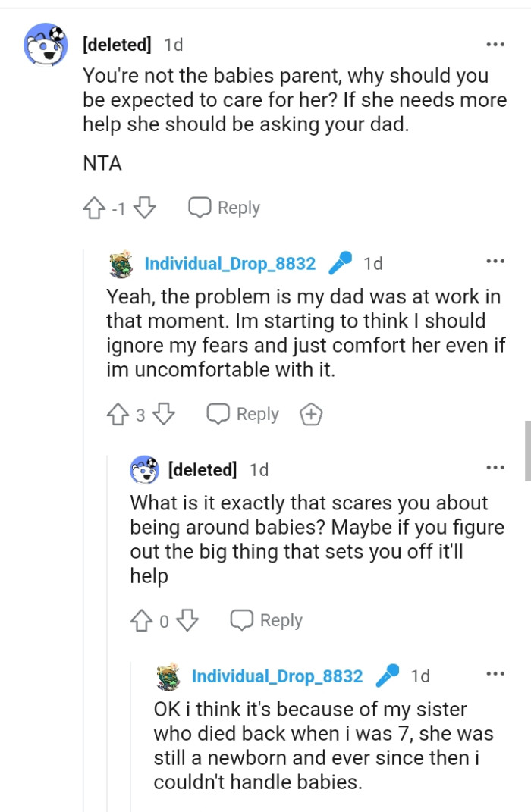Click the speech bubble icon on the NTA comment

(x=199, y=207)
